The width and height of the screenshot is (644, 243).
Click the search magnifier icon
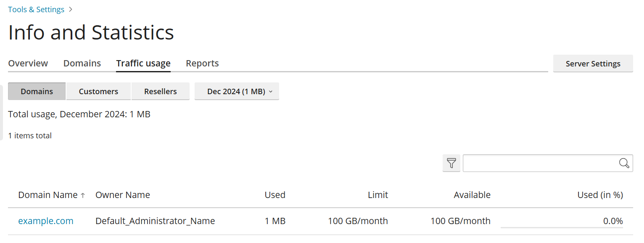point(624,163)
